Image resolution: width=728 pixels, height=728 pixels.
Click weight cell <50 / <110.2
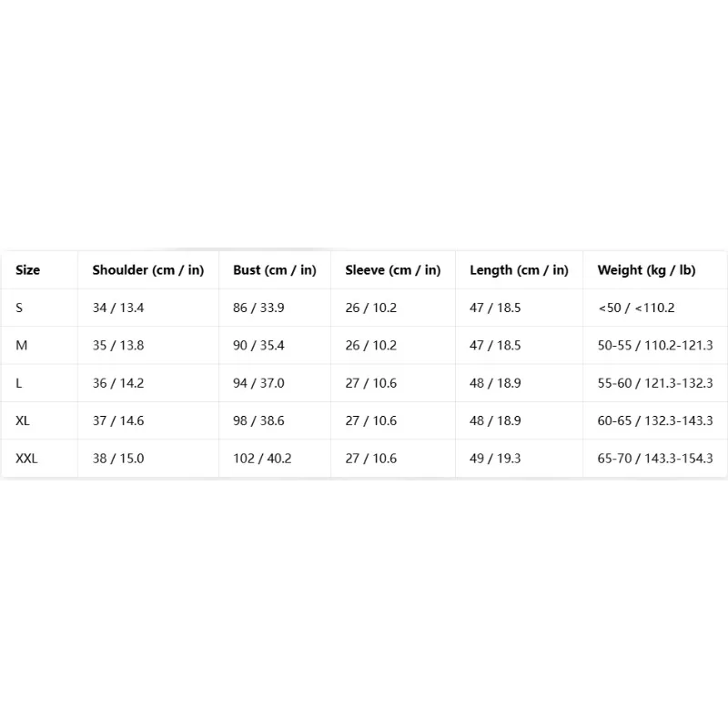tap(636, 308)
